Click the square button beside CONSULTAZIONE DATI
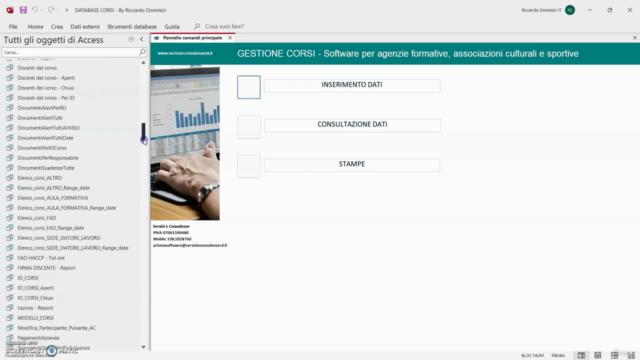The height and width of the screenshot is (360, 640). tap(249, 127)
